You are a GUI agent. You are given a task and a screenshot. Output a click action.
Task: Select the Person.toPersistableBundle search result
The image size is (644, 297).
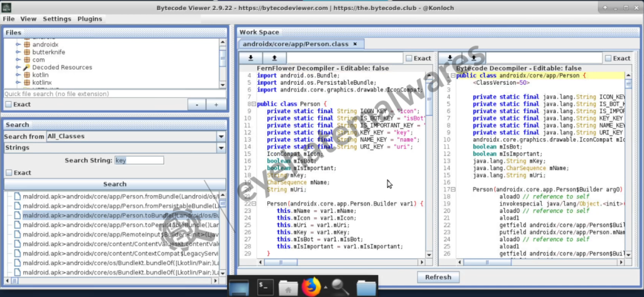[x=121, y=225]
